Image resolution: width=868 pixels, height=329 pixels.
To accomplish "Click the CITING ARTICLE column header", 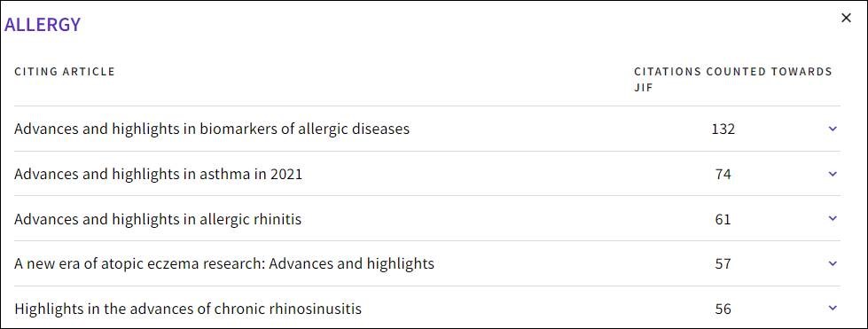I will 65,72.
